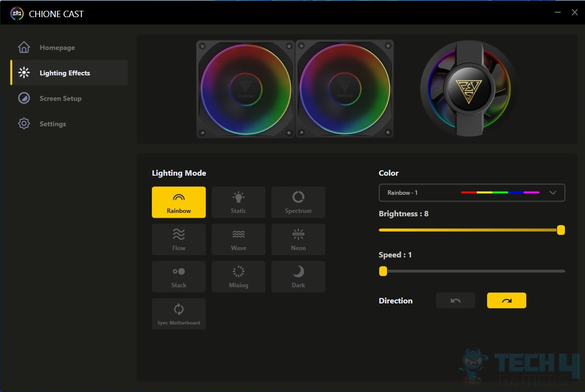Click the Speed slider handle
This screenshot has width=585, height=392.
pyautogui.click(x=383, y=271)
